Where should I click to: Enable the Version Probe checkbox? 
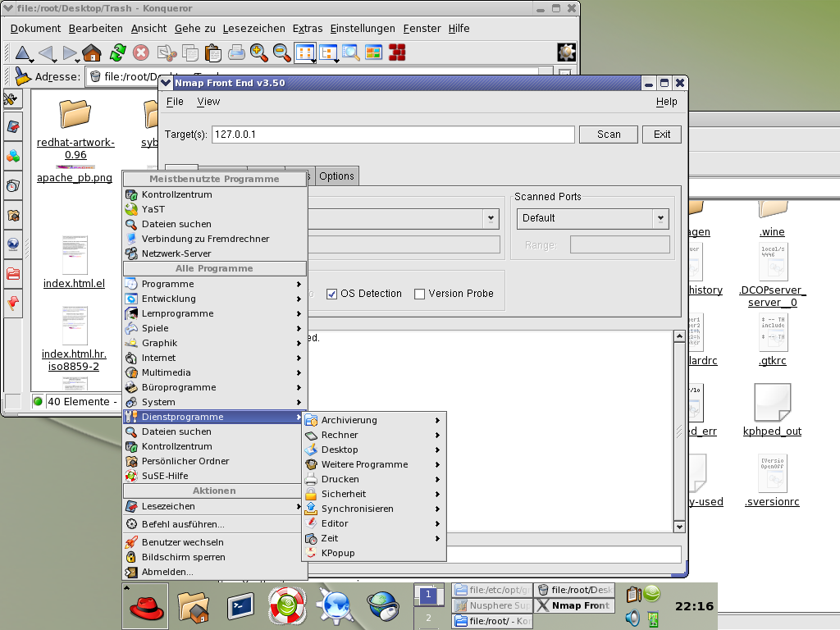pyautogui.click(x=419, y=294)
